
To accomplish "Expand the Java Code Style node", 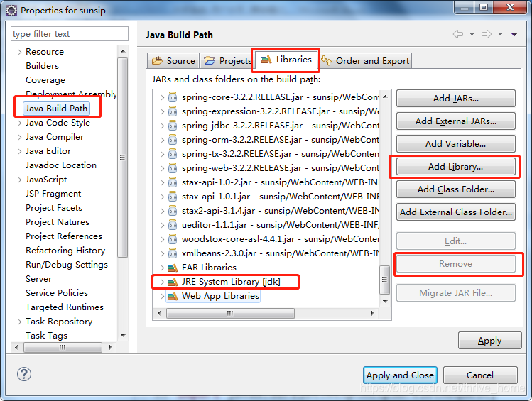I will [x=19, y=123].
